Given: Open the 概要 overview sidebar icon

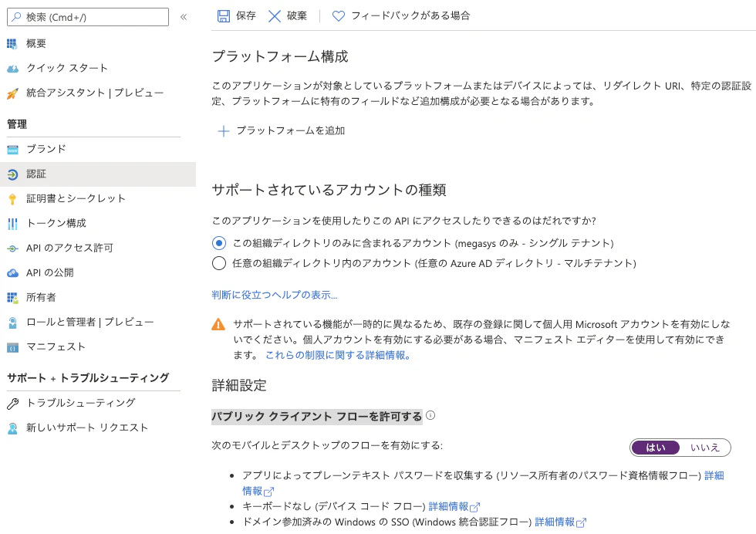Looking at the screenshot, I should [x=12, y=43].
